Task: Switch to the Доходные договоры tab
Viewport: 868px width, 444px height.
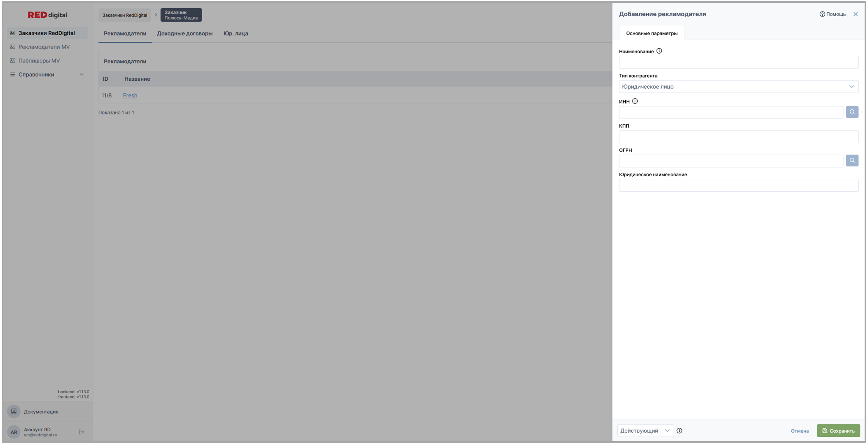Action: tap(185, 33)
